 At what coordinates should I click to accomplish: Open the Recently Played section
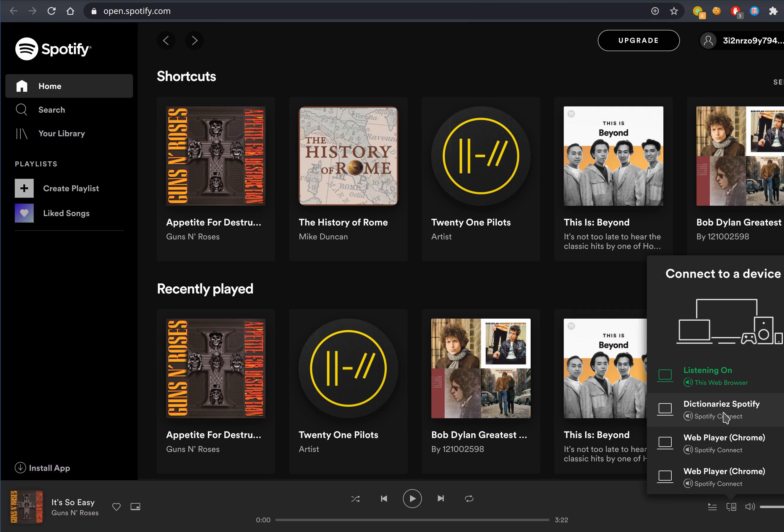(205, 290)
